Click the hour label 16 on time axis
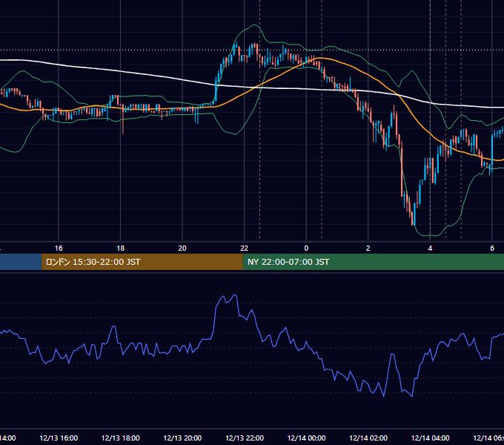Screen dimensions: 504x445 pos(59,248)
